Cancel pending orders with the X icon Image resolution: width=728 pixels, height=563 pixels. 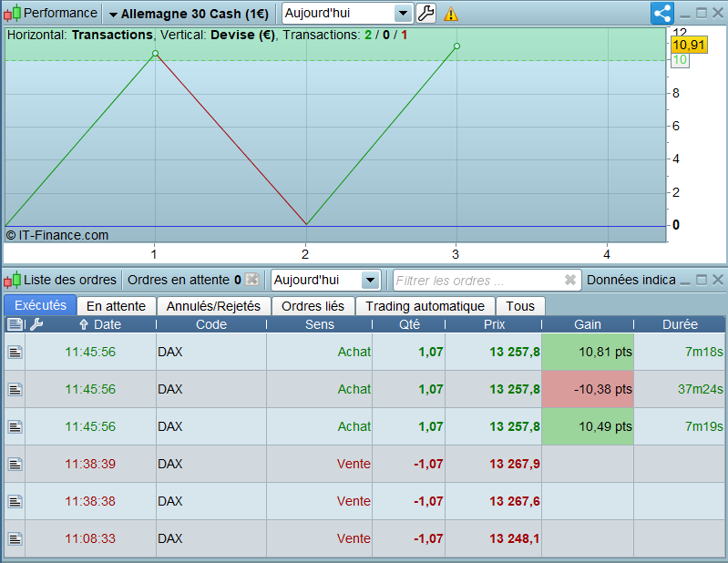coord(251,280)
